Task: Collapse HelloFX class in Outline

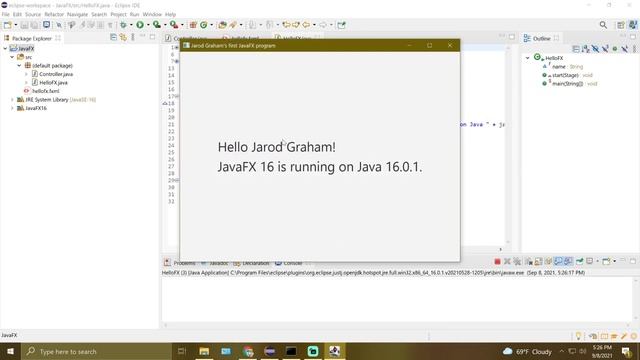Action: tap(527, 58)
